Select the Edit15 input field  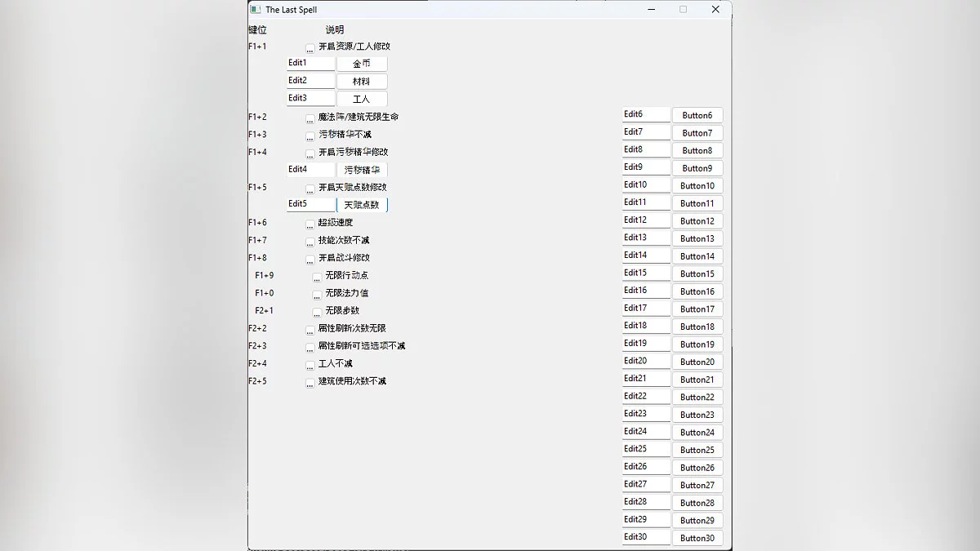point(645,273)
